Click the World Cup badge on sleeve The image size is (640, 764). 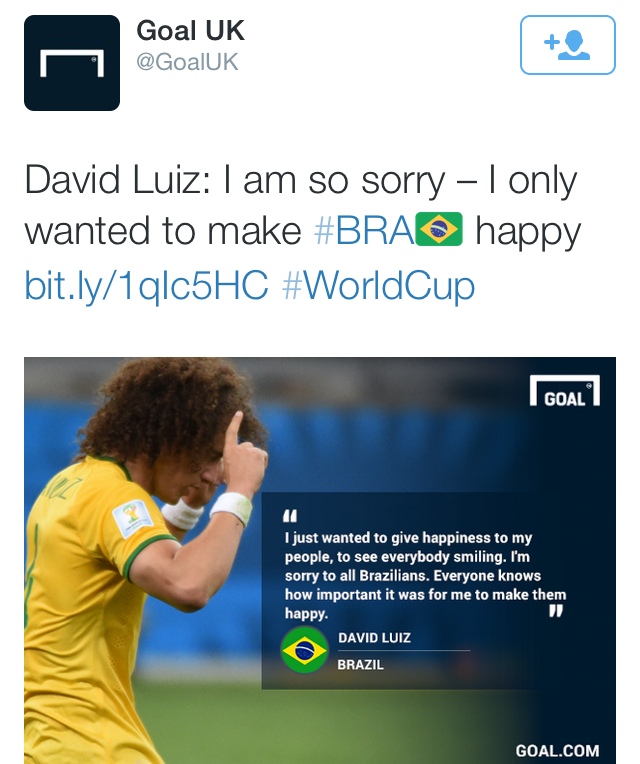132,519
